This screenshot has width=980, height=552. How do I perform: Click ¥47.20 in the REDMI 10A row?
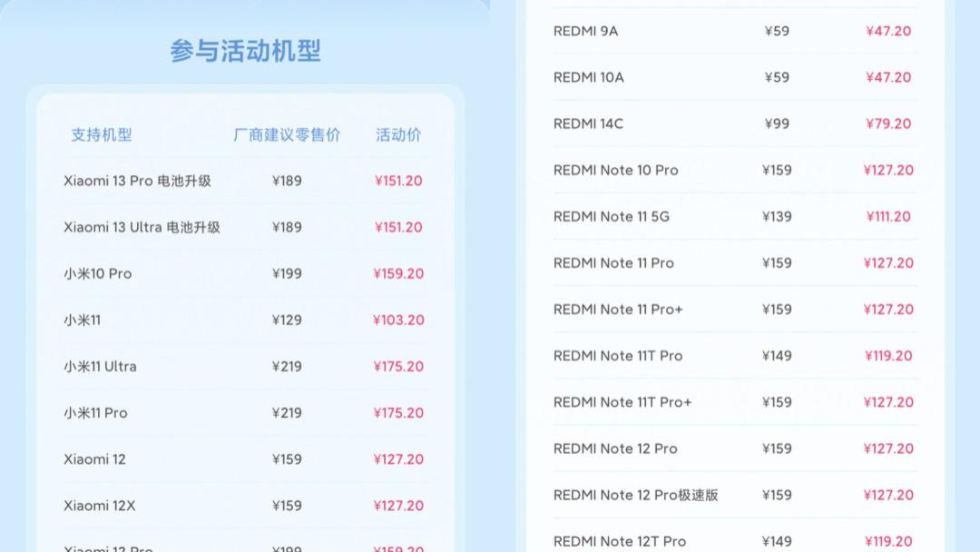[888, 77]
